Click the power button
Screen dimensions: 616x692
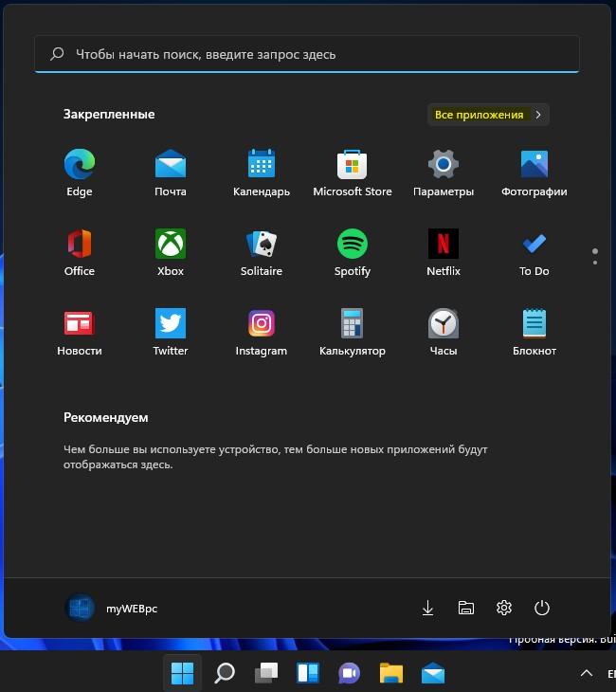(x=542, y=609)
